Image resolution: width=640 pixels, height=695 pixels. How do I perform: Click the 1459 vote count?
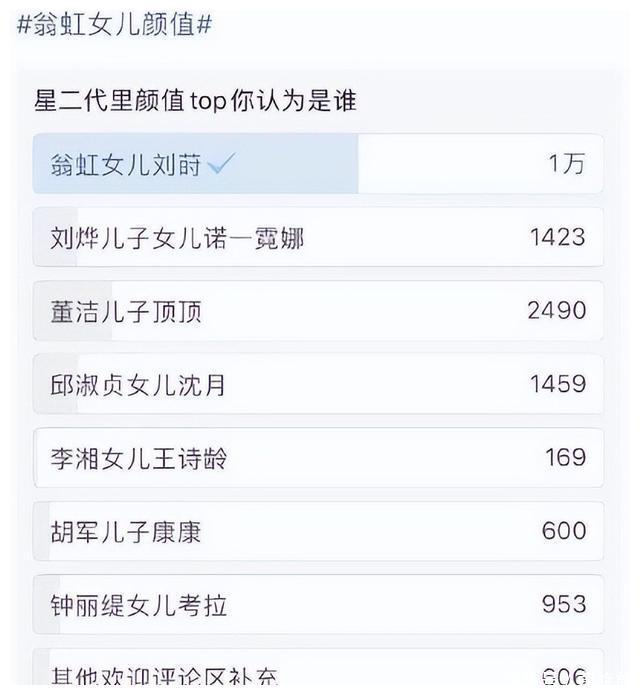(558, 385)
